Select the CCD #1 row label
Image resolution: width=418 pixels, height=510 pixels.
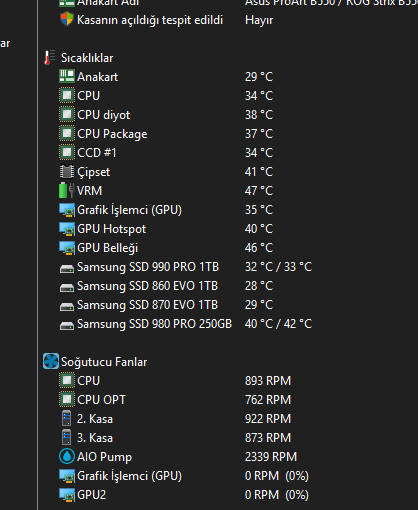(x=97, y=153)
